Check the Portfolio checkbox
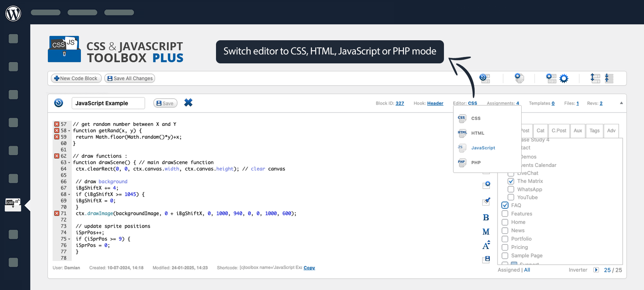 505,239
